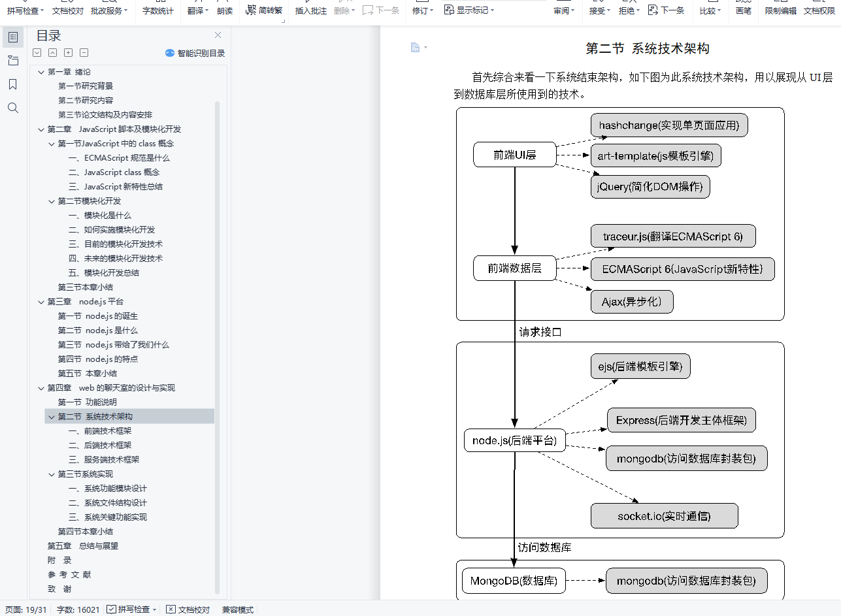Open the dialog launcher corner below 简转繁
The width and height of the screenshot is (841, 616).
[284, 22]
